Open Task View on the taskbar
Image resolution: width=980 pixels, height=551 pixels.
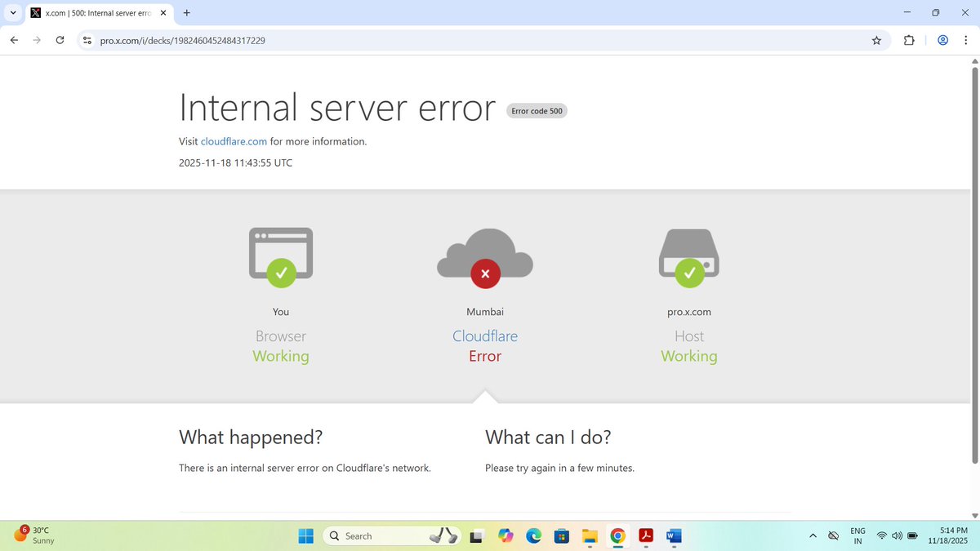point(477,535)
